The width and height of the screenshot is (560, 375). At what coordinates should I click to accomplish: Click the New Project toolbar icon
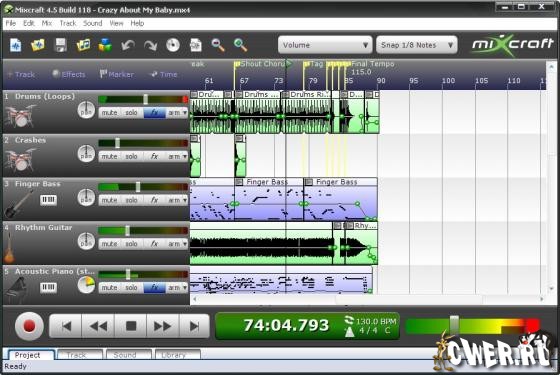(x=15, y=45)
